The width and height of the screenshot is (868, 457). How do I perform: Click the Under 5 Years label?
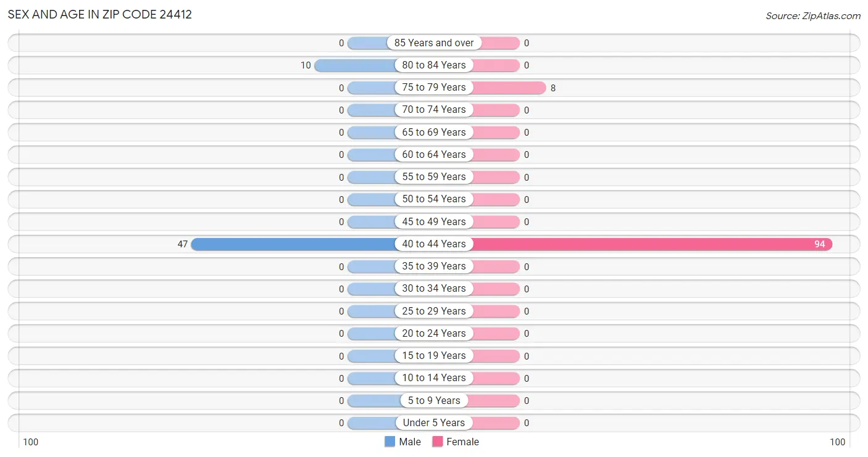[x=434, y=422]
